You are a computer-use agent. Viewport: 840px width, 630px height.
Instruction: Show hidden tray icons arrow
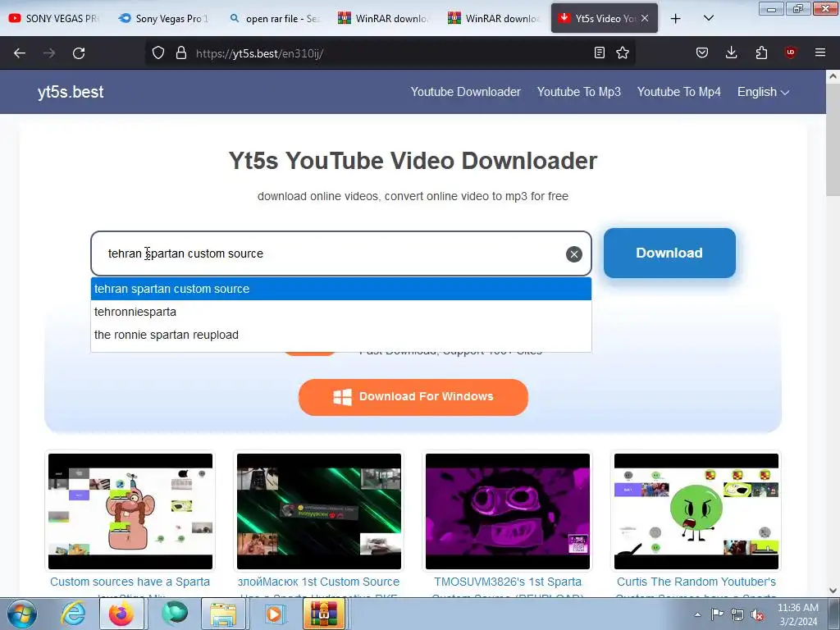[697, 614]
